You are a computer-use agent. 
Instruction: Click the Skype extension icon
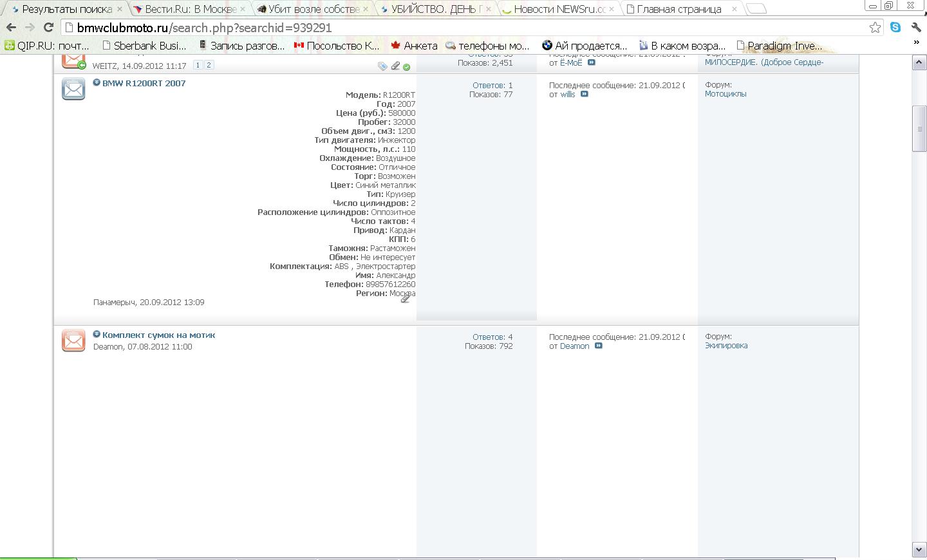pos(895,27)
